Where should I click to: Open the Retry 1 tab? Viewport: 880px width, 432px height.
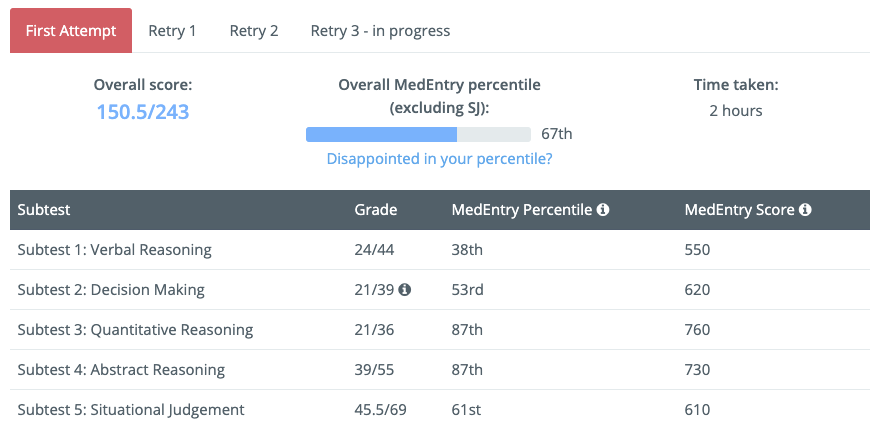pyautogui.click(x=172, y=30)
